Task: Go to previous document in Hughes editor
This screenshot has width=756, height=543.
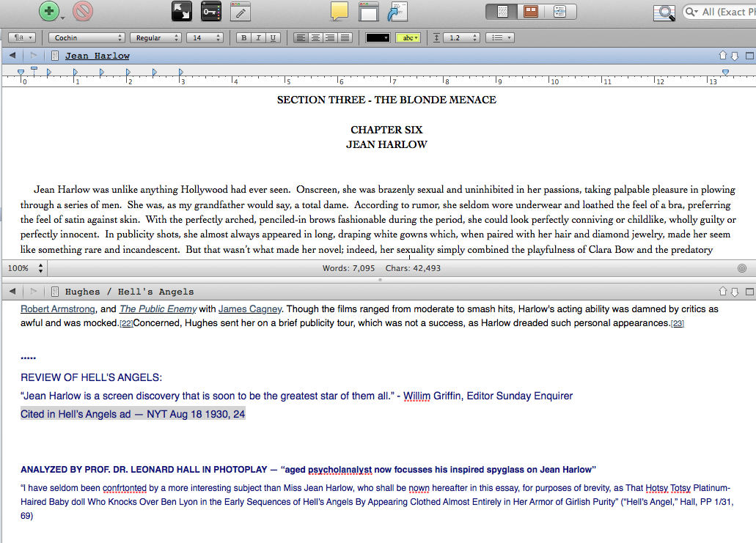Action: 723,291
